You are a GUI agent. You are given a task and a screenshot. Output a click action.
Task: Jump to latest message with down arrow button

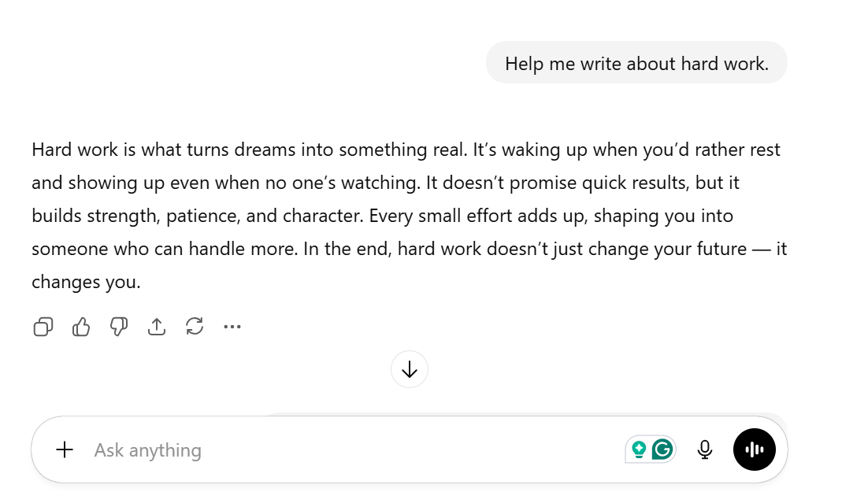click(x=410, y=369)
